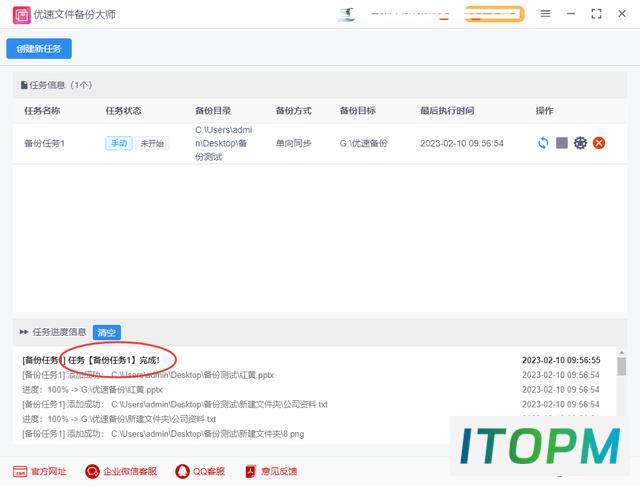Click the 创建新任务 button
640x486 pixels.
39,49
